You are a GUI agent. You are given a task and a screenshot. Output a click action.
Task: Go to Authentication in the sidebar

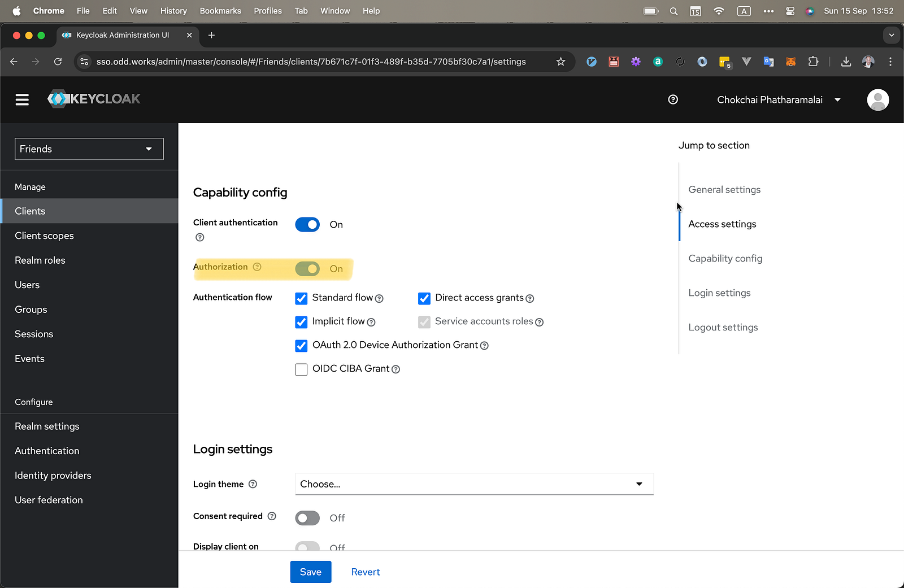(89, 451)
